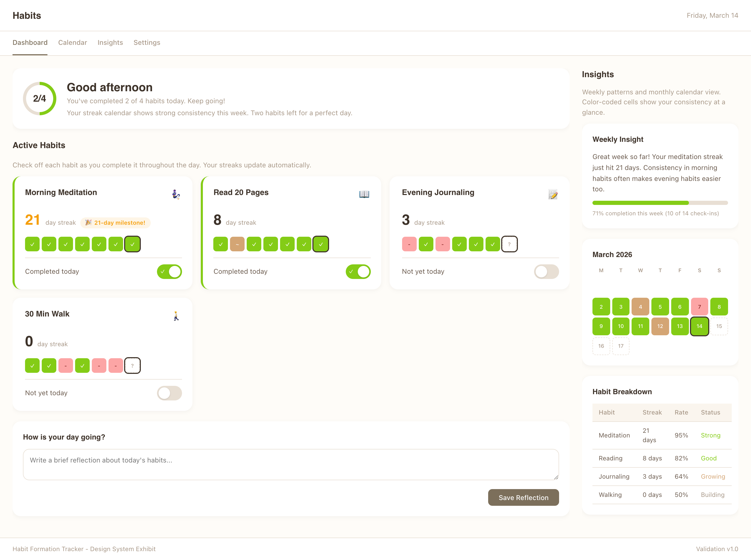The image size is (751, 560).
Task: Select March 14 in the calendar
Action: 699,326
